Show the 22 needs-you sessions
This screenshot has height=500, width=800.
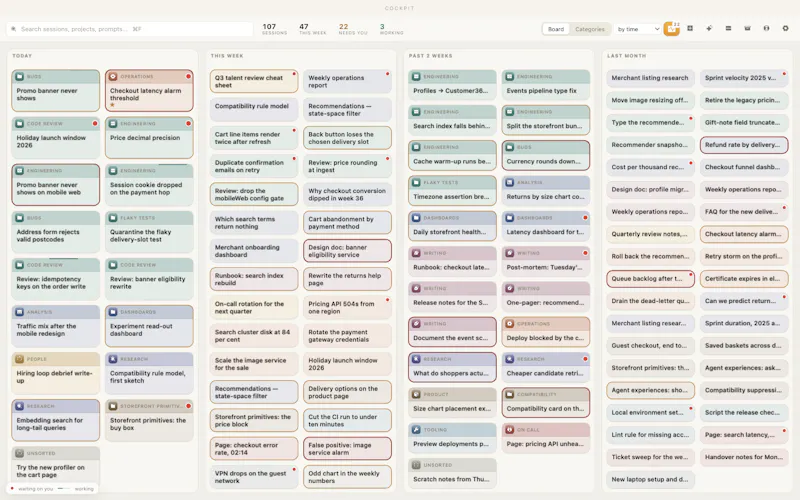coord(353,29)
